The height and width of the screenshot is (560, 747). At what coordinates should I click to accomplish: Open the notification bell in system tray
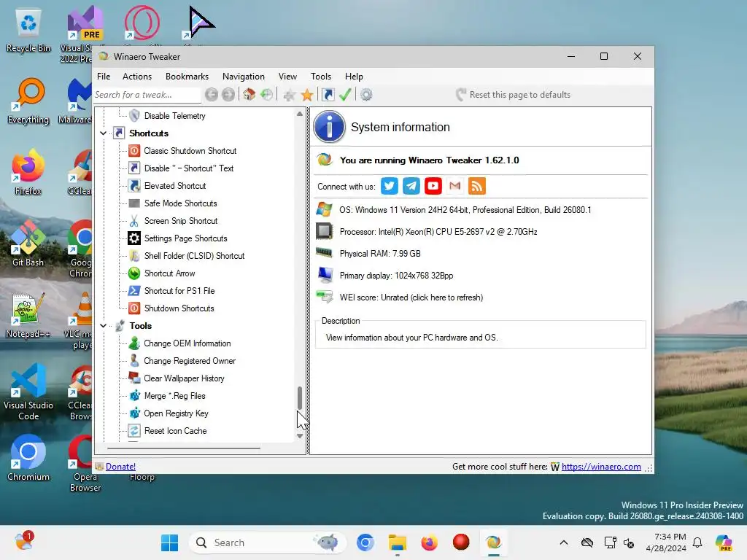(x=697, y=542)
